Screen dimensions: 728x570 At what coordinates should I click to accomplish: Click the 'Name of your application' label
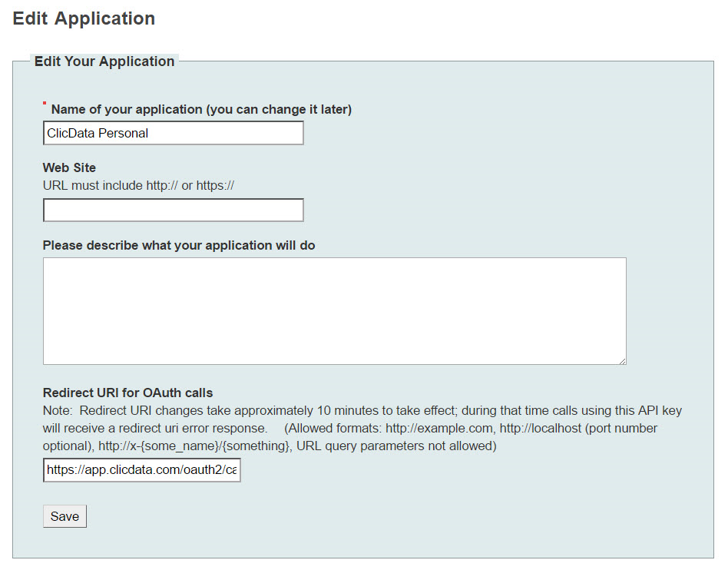[x=201, y=109]
